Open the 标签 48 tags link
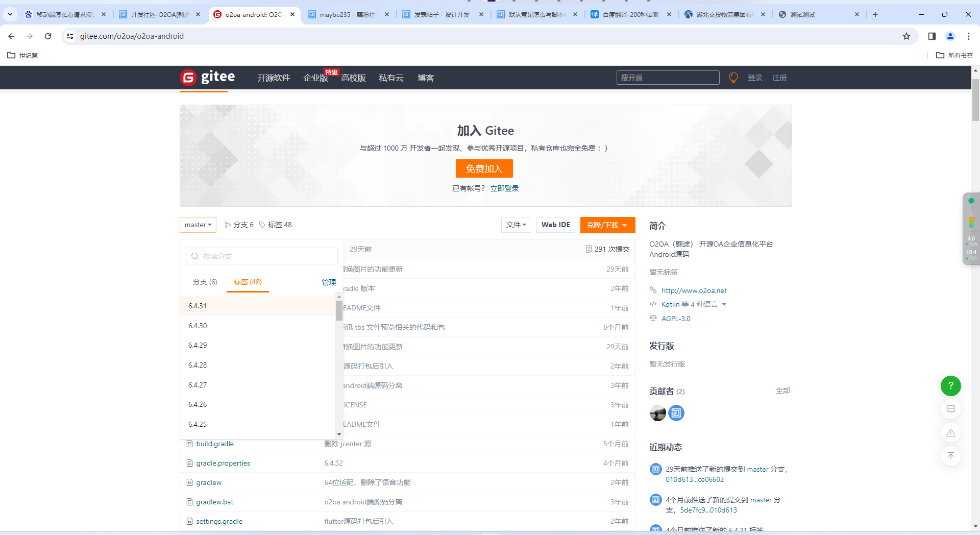 276,225
